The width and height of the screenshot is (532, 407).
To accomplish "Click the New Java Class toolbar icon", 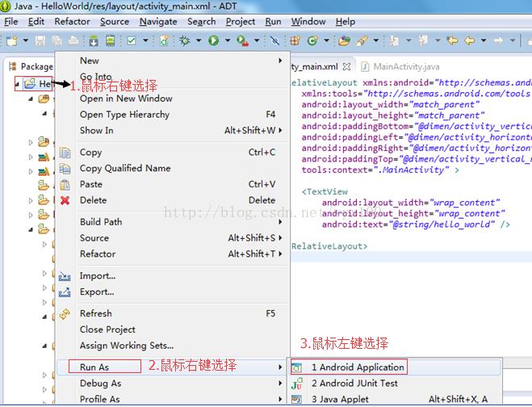I will point(312,40).
